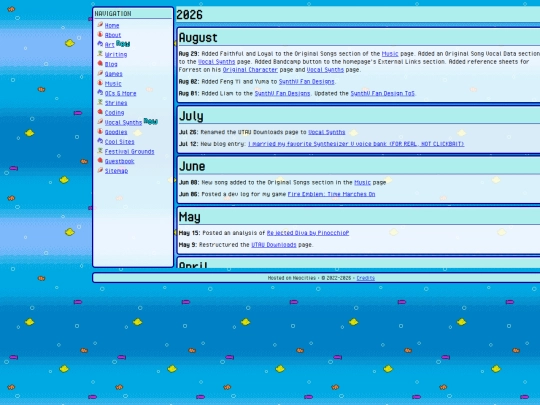This screenshot has width=540, height=405.
Task: Click the green bullet icon beside Shrines
Action: point(100,102)
